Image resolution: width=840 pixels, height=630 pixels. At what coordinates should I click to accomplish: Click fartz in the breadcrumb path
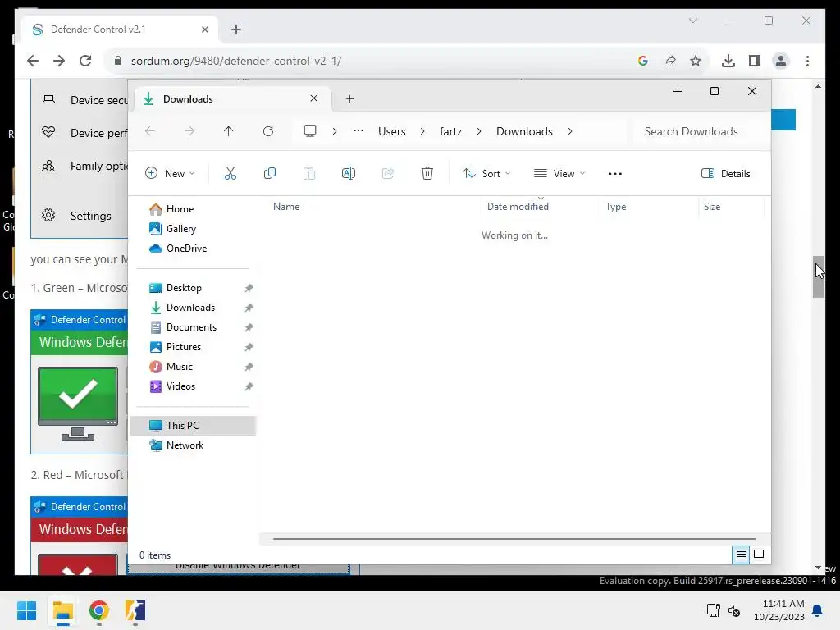coord(450,131)
